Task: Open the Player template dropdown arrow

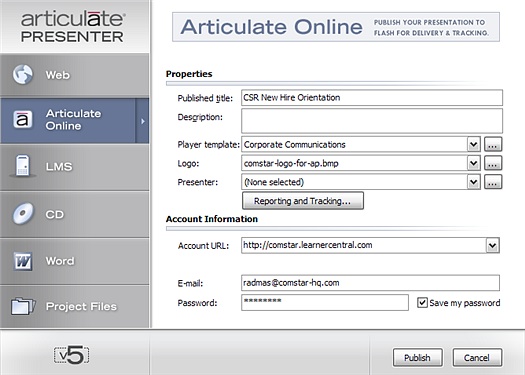Action: [x=473, y=144]
